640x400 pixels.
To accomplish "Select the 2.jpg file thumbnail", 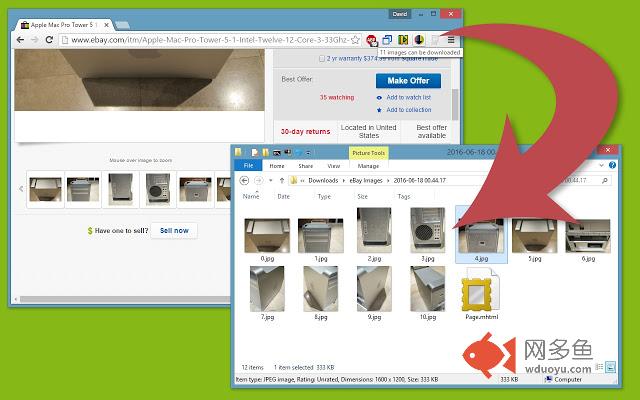I will tap(374, 231).
